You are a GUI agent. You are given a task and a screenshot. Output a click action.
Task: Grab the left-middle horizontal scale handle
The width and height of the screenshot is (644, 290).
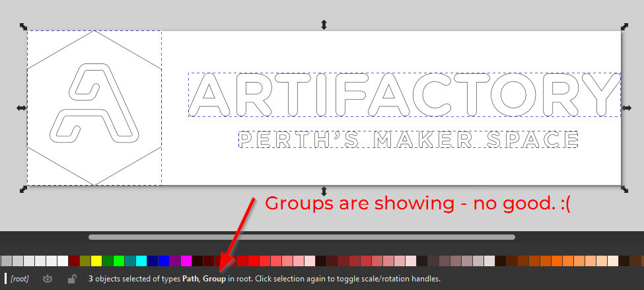[x=21, y=108]
